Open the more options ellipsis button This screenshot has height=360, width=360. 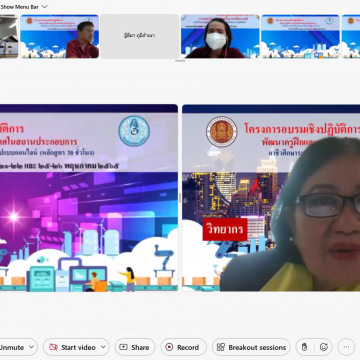coord(346,347)
